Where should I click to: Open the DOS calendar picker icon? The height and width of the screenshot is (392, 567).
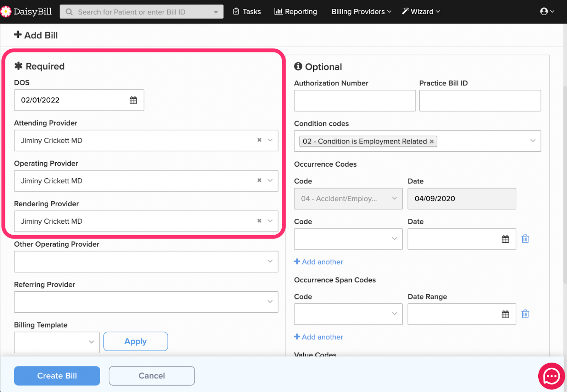133,100
